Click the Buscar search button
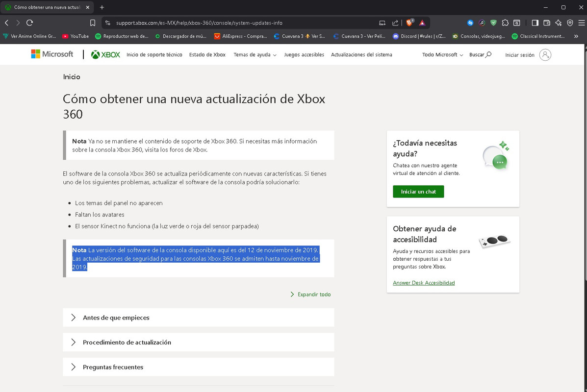The height and width of the screenshot is (392, 587). click(480, 54)
